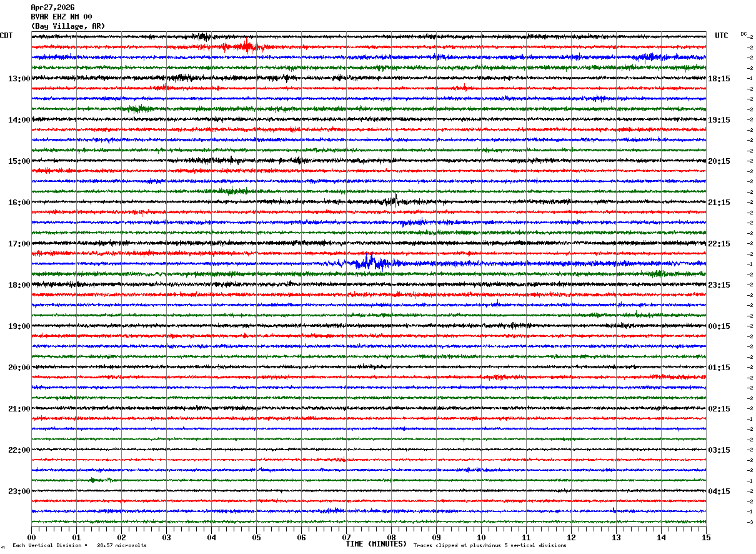Click the Traces clipped at plus/minus 5 note

pos(490,545)
